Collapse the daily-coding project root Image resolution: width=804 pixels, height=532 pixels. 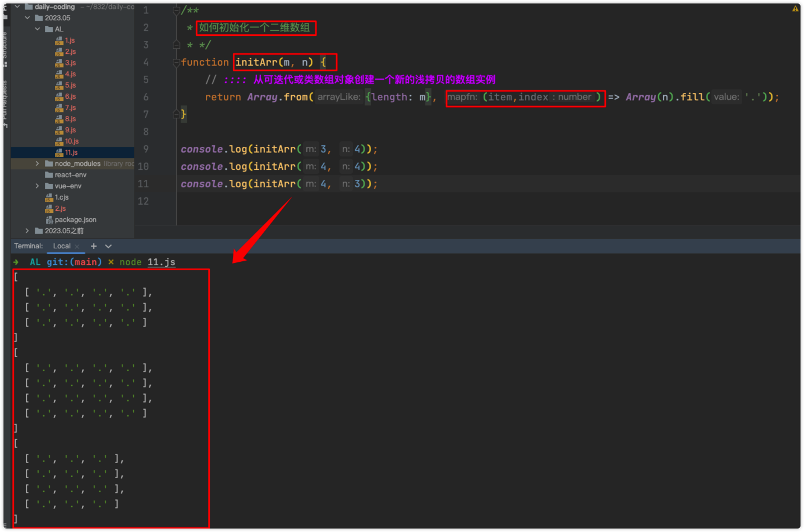tap(17, 7)
